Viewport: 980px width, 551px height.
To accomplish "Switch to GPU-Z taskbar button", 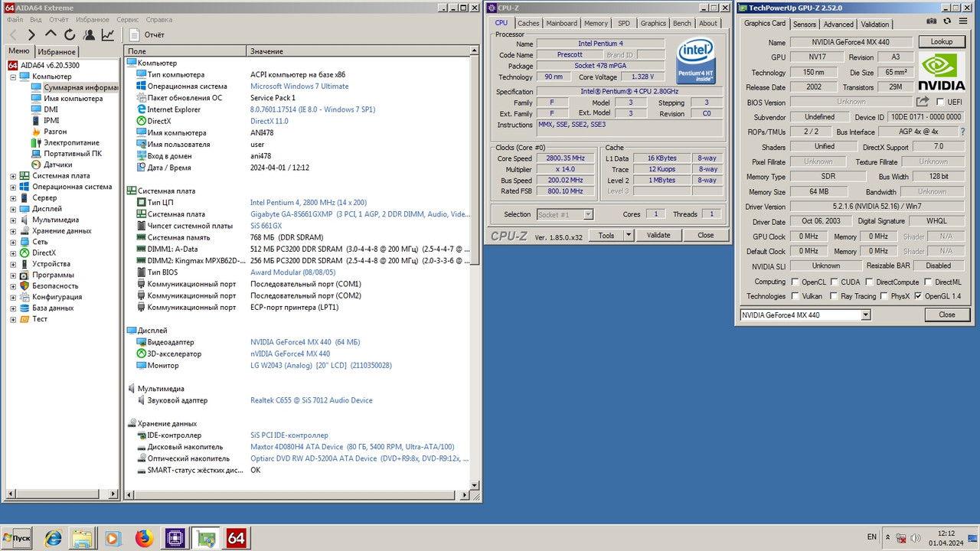I will pos(205,539).
